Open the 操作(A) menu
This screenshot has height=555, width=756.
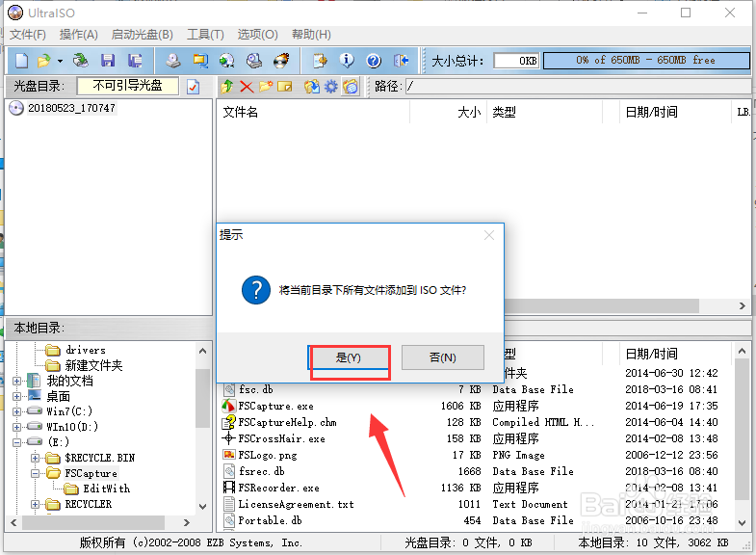click(x=79, y=35)
